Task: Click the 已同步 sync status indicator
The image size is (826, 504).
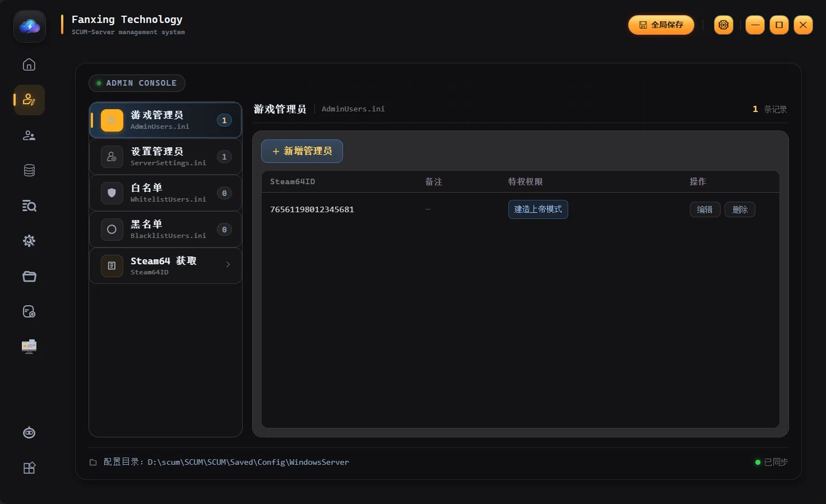Action: point(772,462)
